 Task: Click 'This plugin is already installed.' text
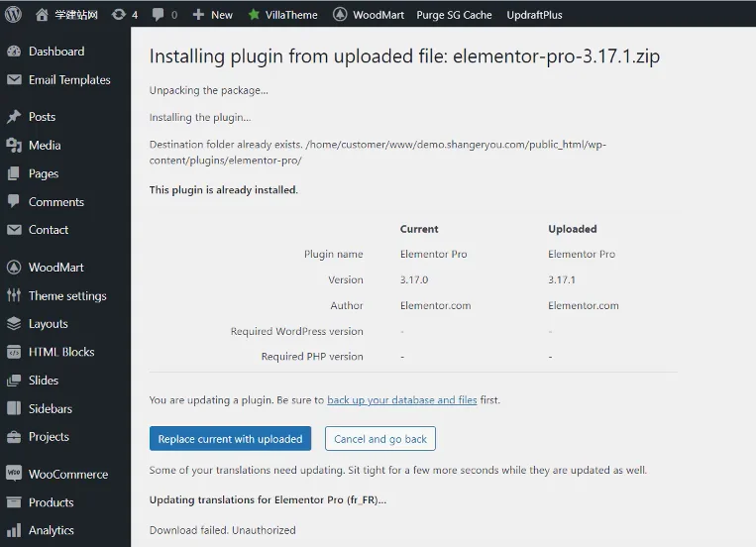223,190
